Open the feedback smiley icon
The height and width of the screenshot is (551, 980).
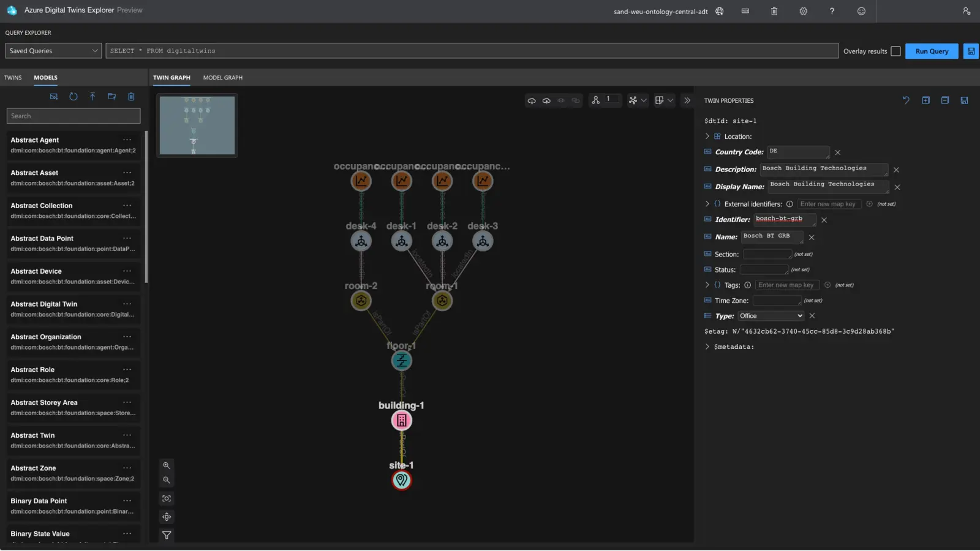[861, 11]
